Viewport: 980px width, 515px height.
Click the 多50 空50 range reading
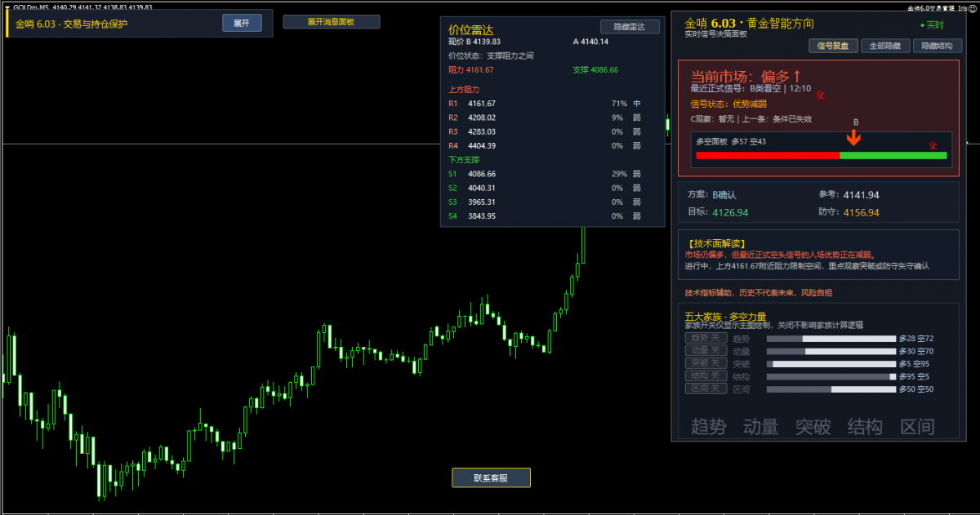pos(915,389)
